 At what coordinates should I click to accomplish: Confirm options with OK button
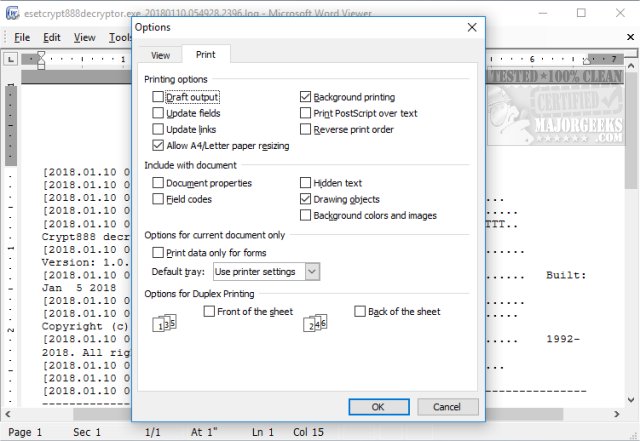pos(378,407)
